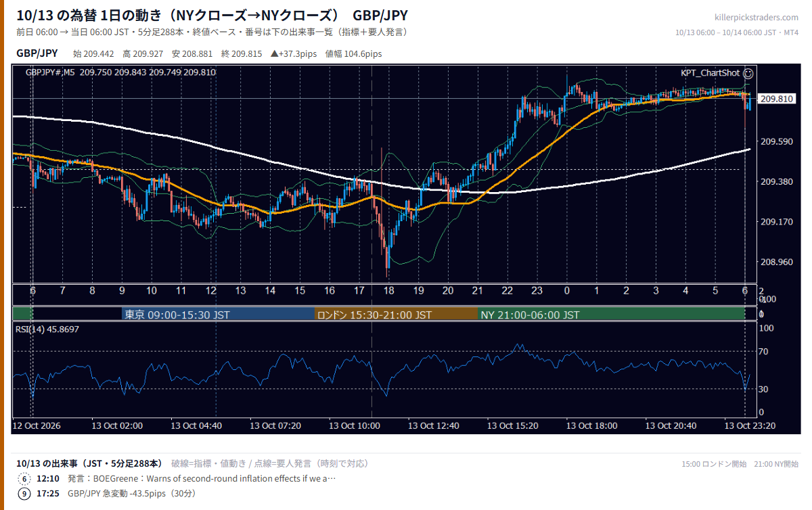Click the event time 12:10

pyautogui.click(x=47, y=479)
